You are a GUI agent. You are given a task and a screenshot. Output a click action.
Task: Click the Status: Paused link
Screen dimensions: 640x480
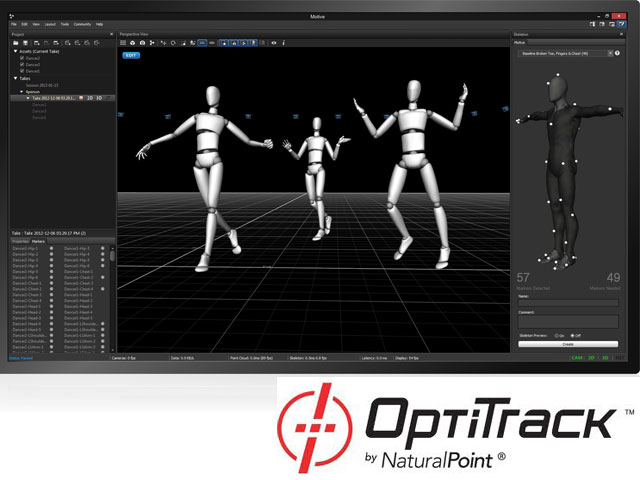[21, 358]
